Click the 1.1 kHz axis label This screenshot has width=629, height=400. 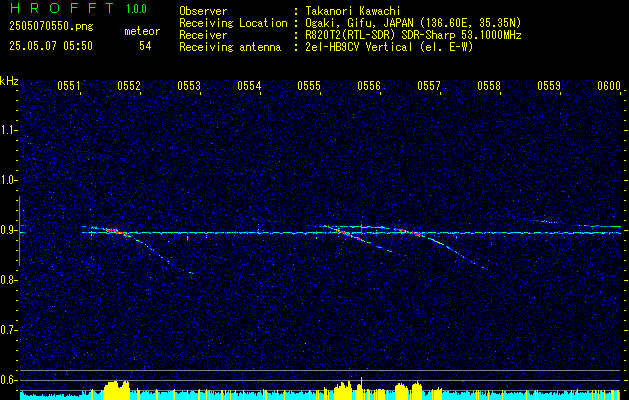point(8,130)
